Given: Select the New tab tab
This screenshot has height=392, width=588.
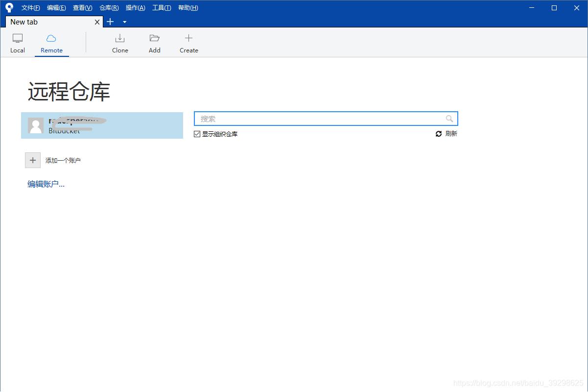Looking at the screenshot, I should 54,22.
